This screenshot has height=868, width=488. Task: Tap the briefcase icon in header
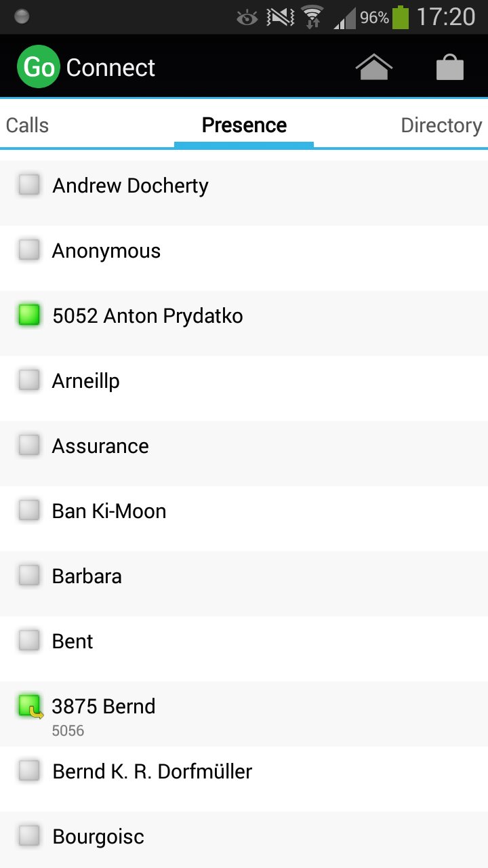pyautogui.click(x=450, y=67)
